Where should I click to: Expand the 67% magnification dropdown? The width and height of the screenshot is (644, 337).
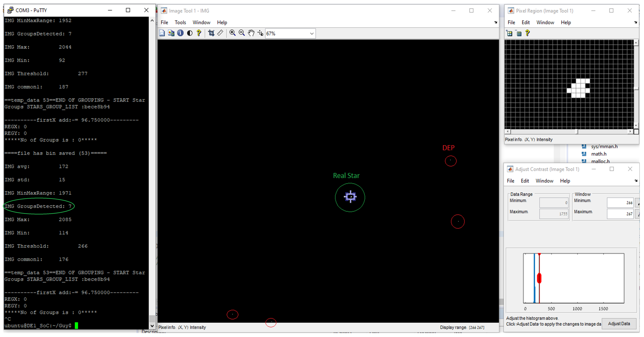coord(311,33)
